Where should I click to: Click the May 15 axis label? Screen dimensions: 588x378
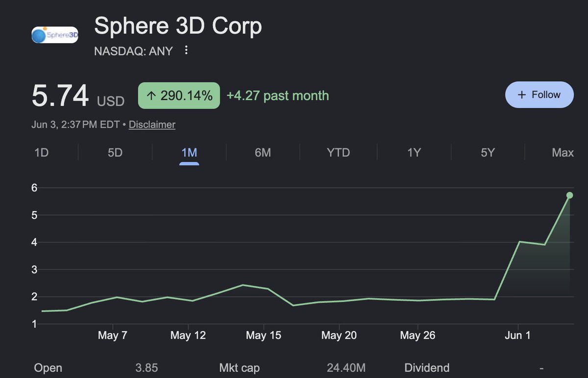264,335
